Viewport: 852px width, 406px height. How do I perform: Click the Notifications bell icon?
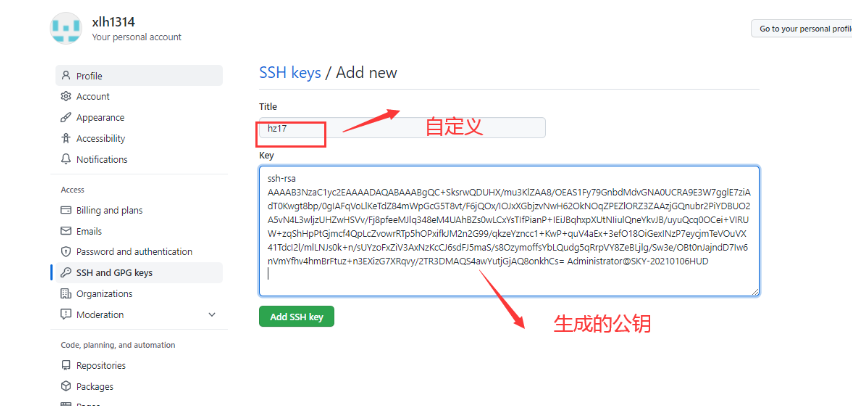click(66, 159)
